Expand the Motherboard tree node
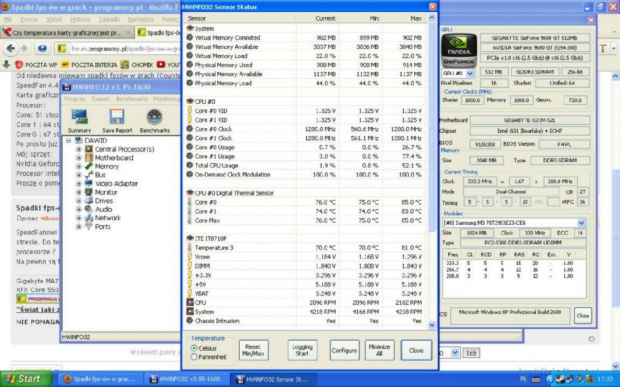The width and height of the screenshot is (620, 387). pyautogui.click(x=78, y=158)
